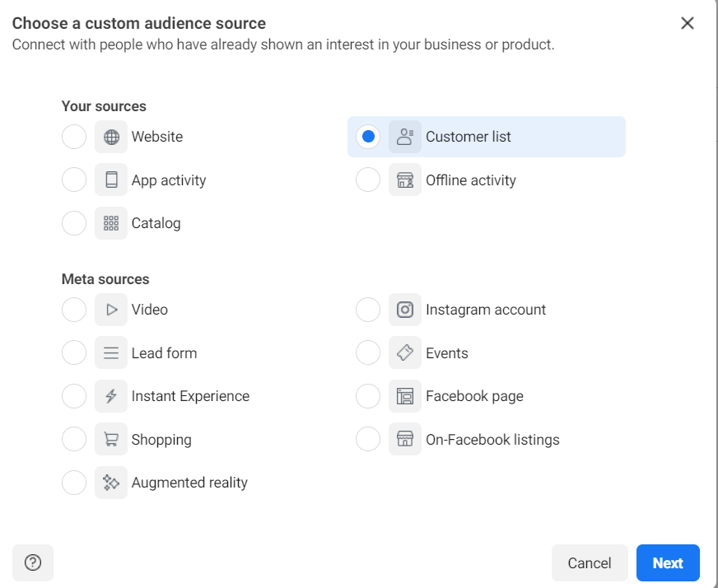Click the 'Instagram account' label text
718x588 pixels.
[x=486, y=310]
